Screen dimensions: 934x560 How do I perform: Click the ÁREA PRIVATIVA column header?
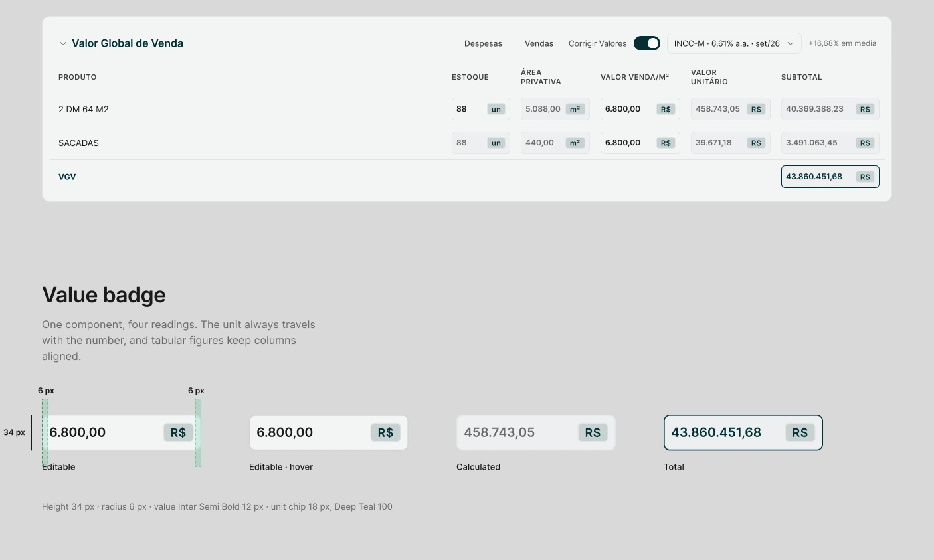(x=541, y=77)
